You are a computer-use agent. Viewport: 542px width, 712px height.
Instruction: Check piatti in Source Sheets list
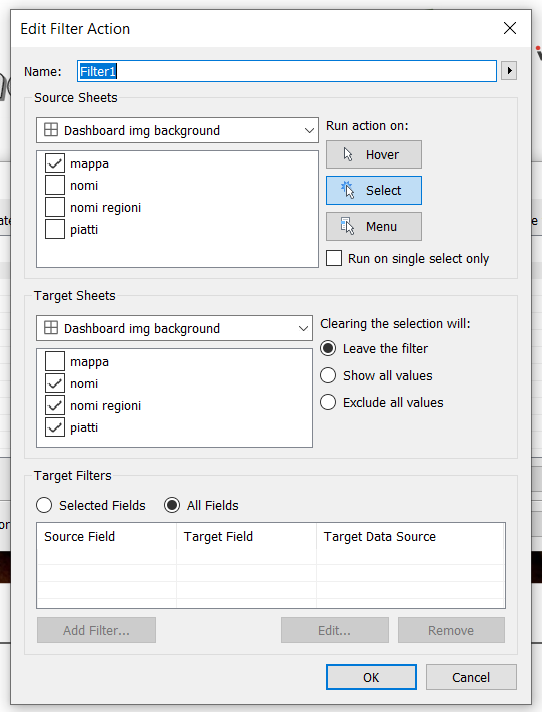[x=55, y=229]
